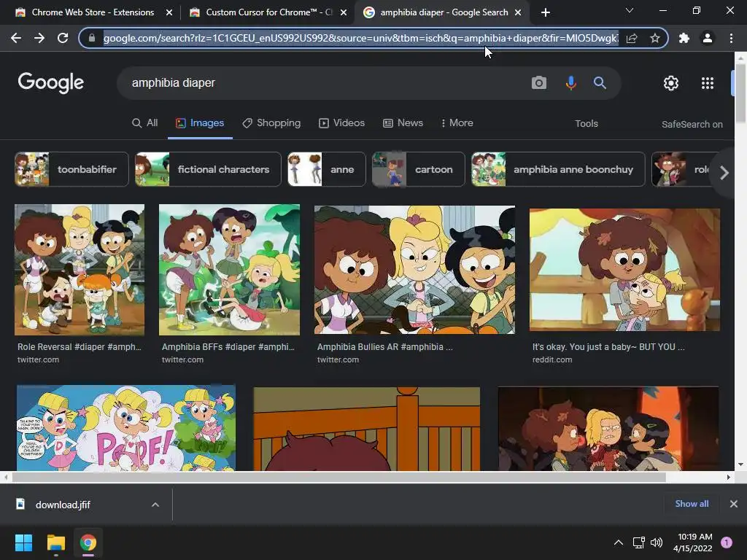
Task: Open the volume speaker control
Action: 657,542
